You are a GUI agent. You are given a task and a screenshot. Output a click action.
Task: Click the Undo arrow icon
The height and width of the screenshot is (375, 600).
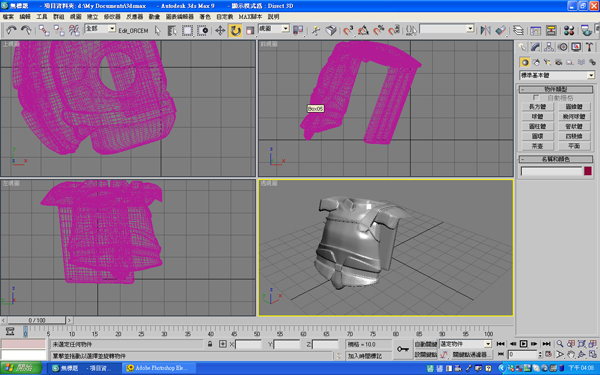coord(11,30)
